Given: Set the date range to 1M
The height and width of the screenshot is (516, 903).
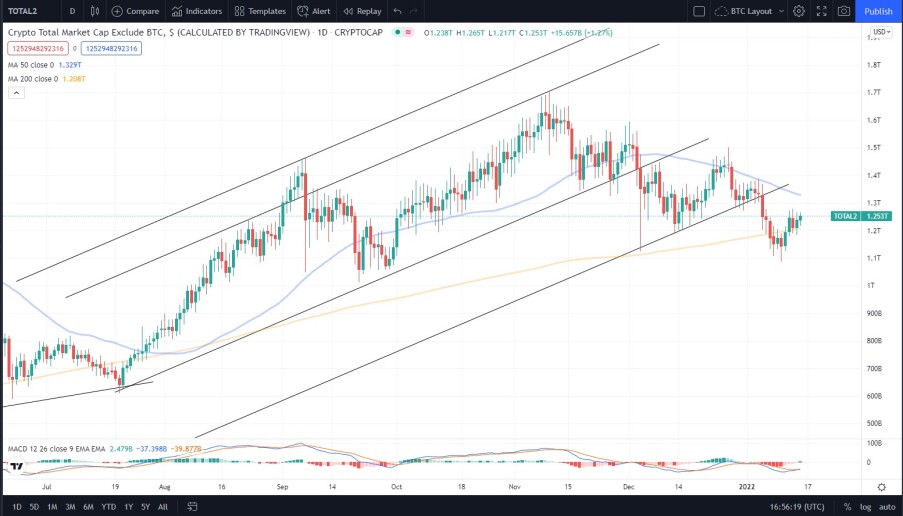Looking at the screenshot, I should coord(52,507).
